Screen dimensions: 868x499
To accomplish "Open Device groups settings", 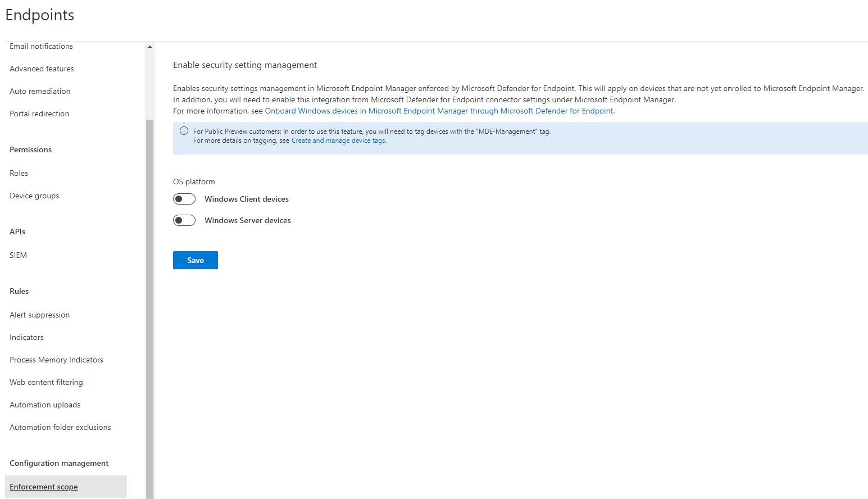I will pyautogui.click(x=34, y=195).
